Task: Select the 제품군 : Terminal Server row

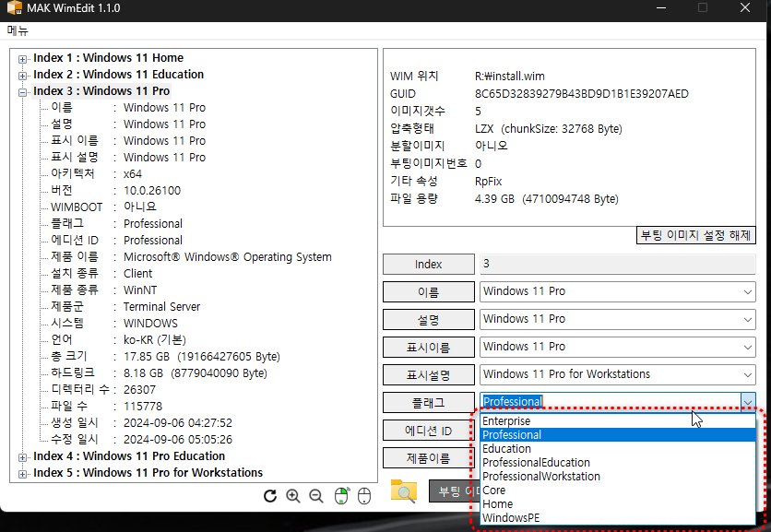Action: [125, 306]
